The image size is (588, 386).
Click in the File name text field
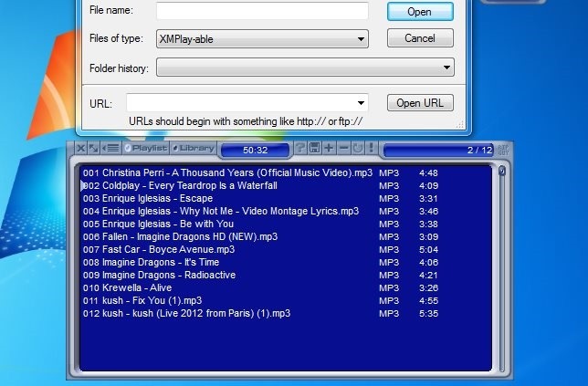point(262,12)
